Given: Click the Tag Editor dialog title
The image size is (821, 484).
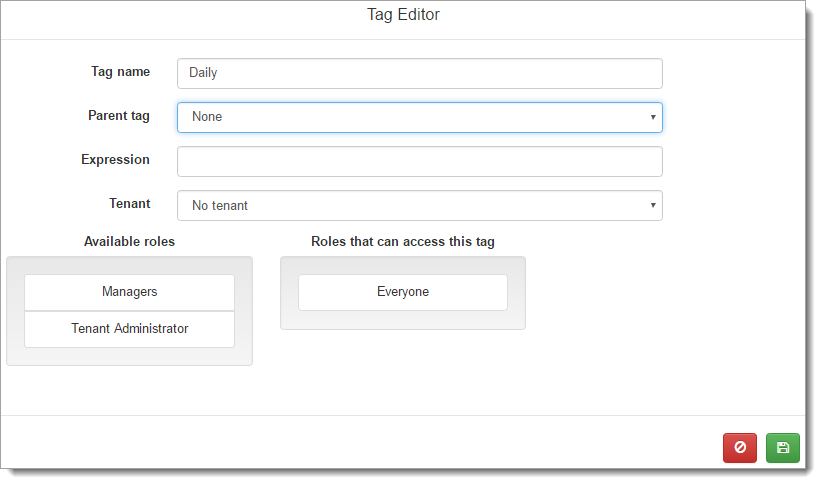Looking at the screenshot, I should 403,15.
